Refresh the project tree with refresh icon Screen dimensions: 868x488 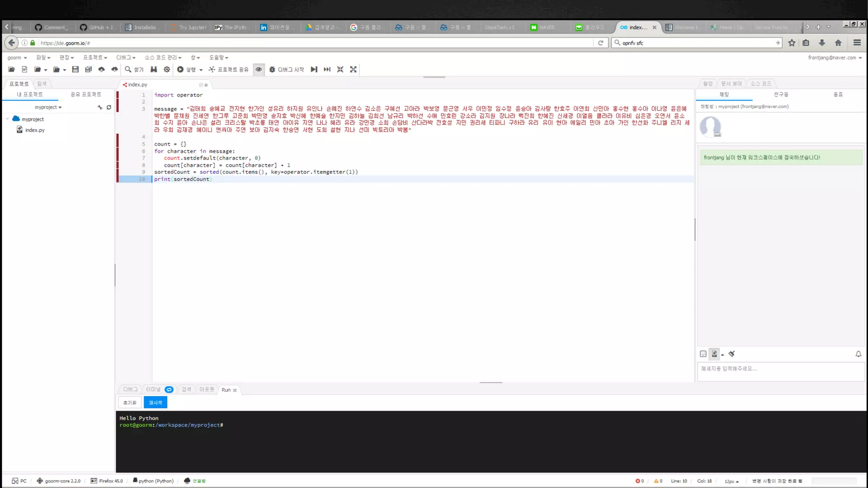coord(109,108)
